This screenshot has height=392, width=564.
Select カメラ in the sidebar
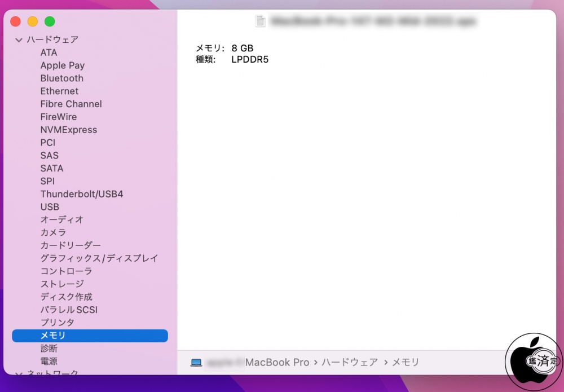coord(53,233)
